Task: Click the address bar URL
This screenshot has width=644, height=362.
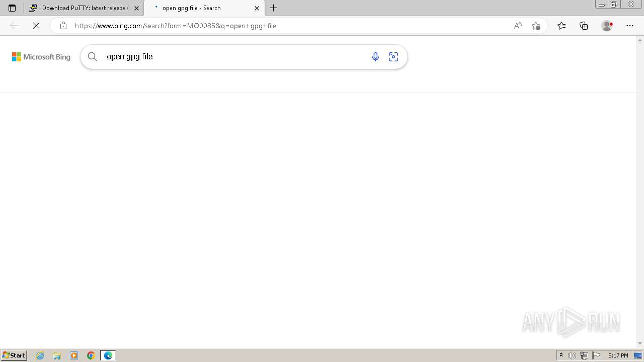Action: tap(176, 26)
